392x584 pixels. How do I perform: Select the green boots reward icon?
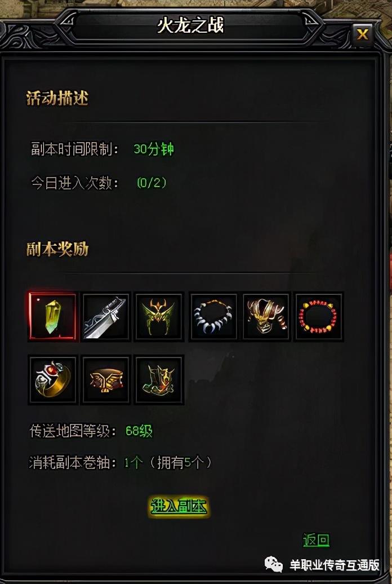click(x=159, y=380)
